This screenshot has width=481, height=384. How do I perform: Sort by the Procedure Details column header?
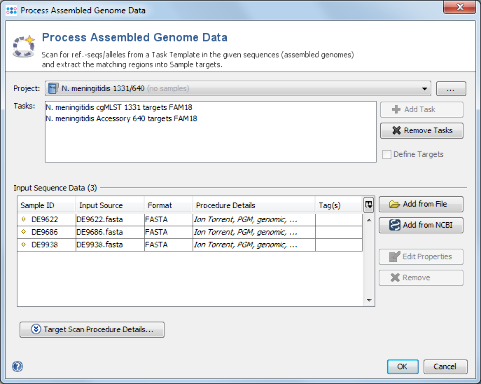coord(254,205)
